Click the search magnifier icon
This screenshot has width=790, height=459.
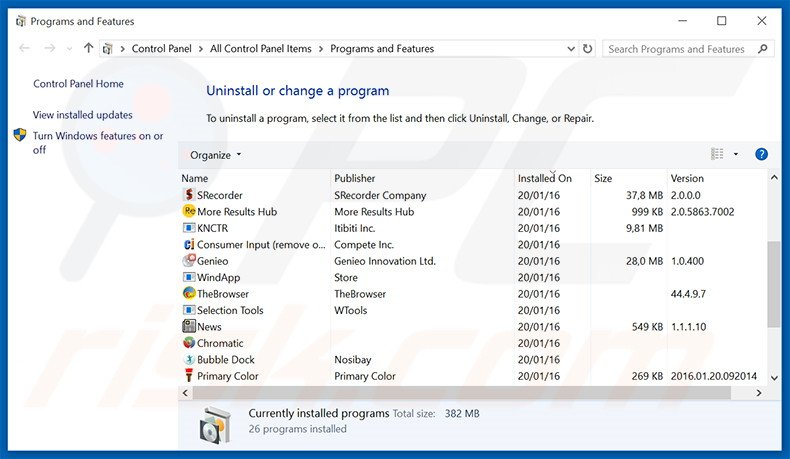coord(763,49)
